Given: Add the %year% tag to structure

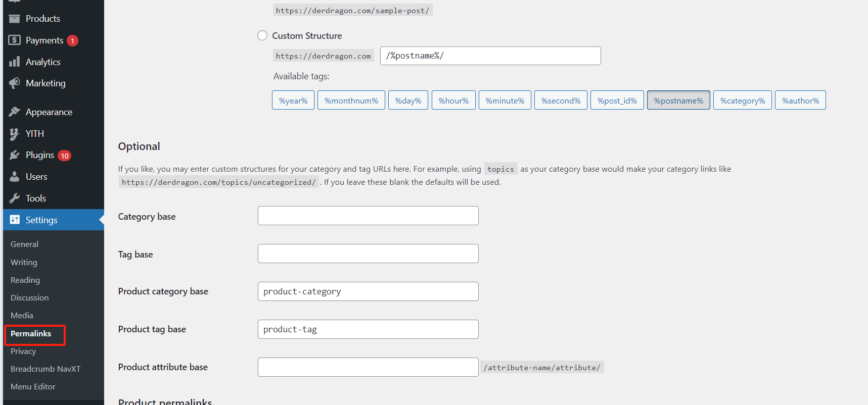Looking at the screenshot, I should pyautogui.click(x=293, y=100).
